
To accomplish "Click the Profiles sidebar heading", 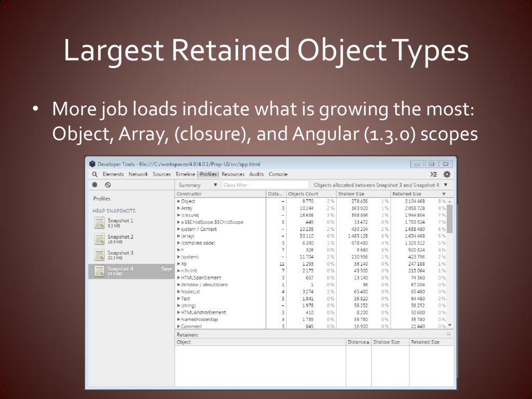I will pos(102,198).
